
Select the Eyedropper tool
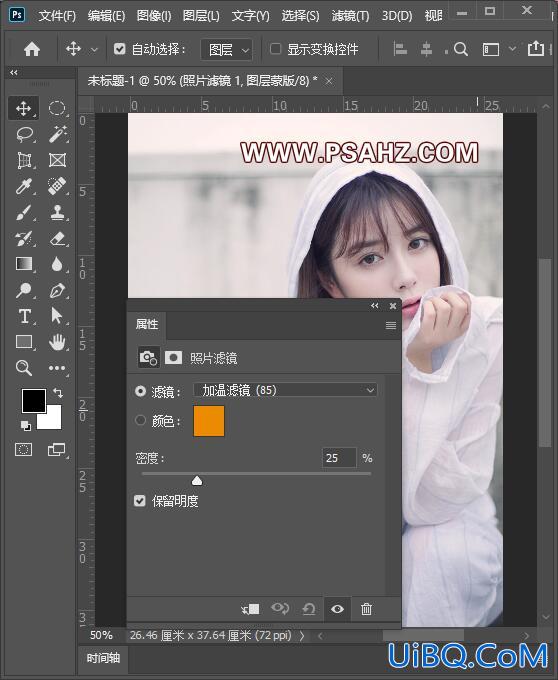24,186
